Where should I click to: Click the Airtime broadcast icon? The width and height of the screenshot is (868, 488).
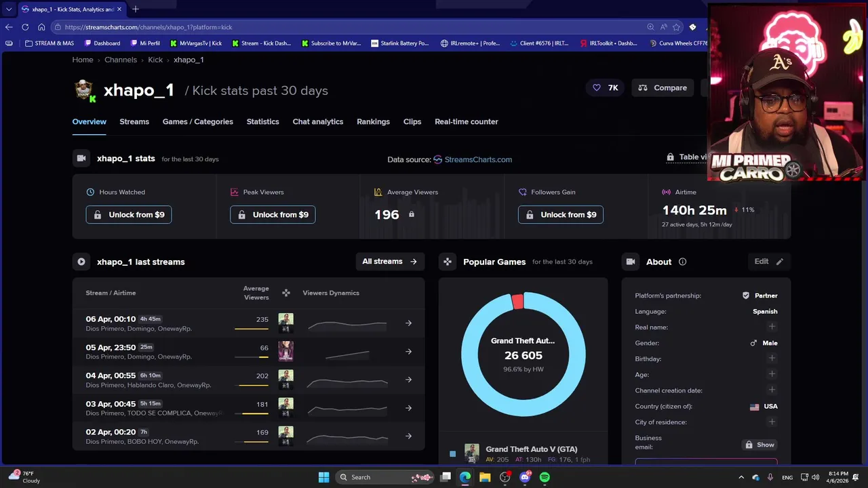(666, 192)
